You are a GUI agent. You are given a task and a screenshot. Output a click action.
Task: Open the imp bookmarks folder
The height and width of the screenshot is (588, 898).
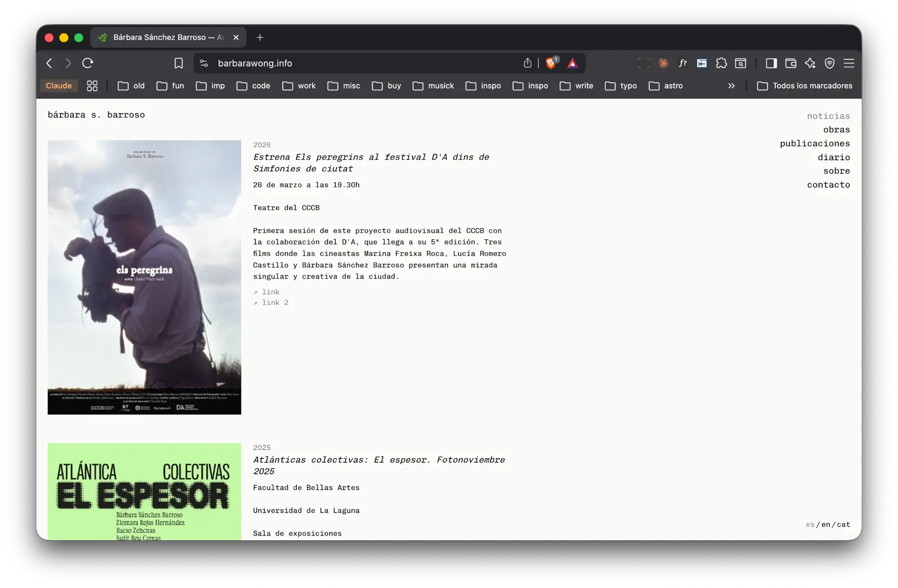pyautogui.click(x=210, y=86)
